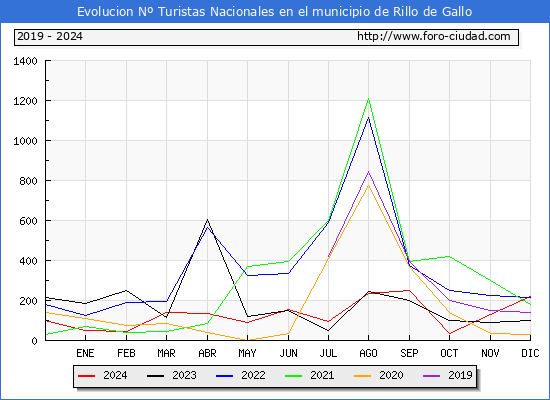Click the 1400 y-axis value
550x400 pixels.
click(x=25, y=61)
